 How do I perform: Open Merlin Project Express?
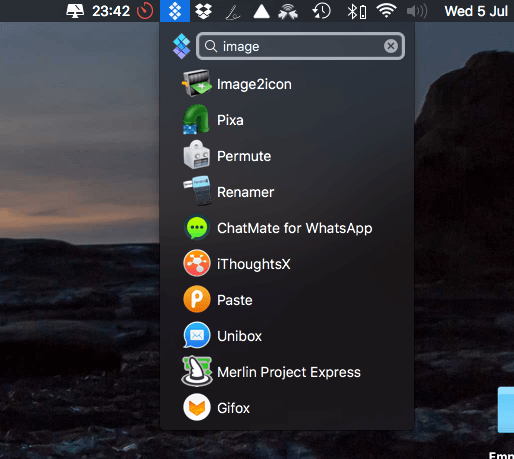pos(287,372)
